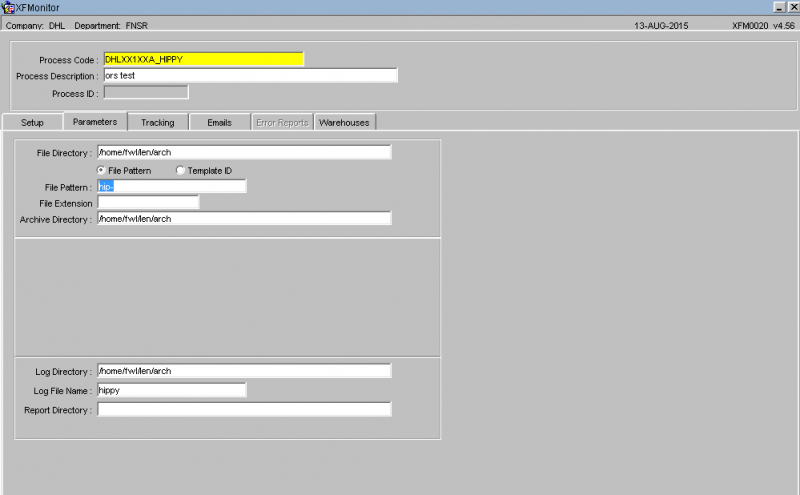Minimize the XFMonitor window
The image size is (800, 495).
coord(779,7)
